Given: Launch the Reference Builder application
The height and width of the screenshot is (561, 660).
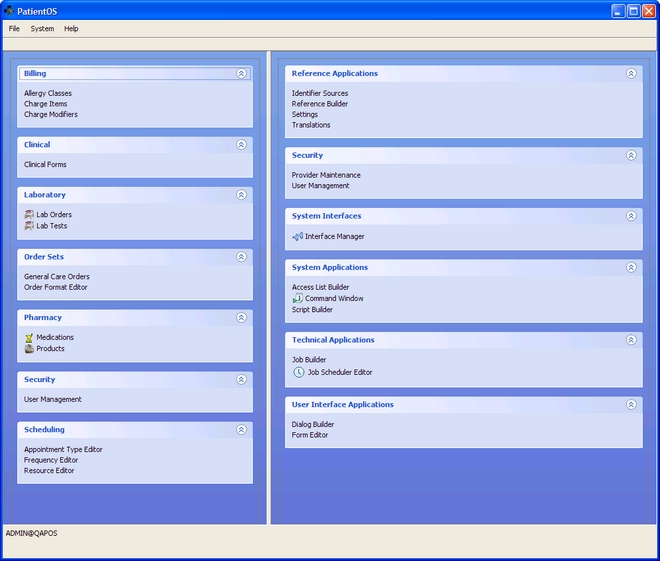Looking at the screenshot, I should (320, 104).
